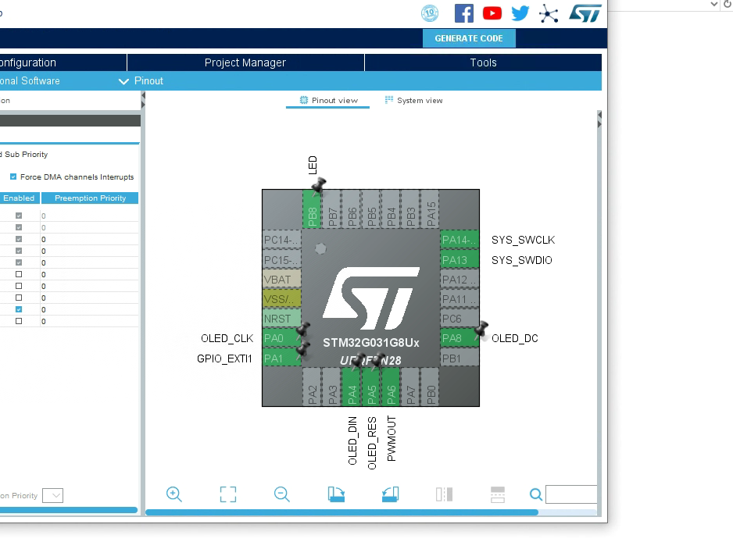
Task: Click the grayed vertical split-halves icon
Action: click(x=444, y=494)
